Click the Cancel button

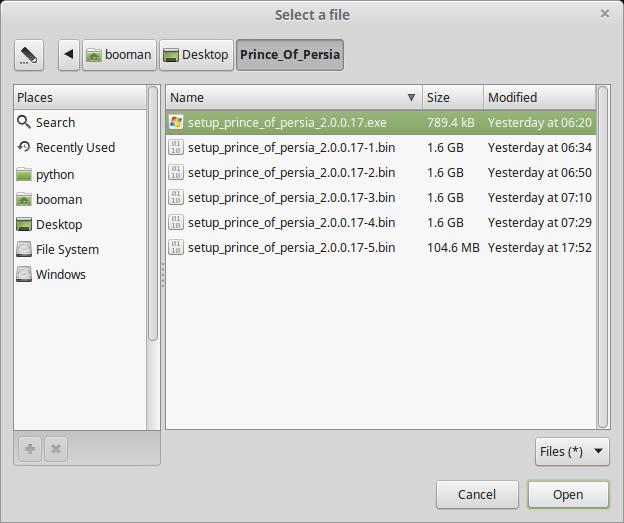477,494
